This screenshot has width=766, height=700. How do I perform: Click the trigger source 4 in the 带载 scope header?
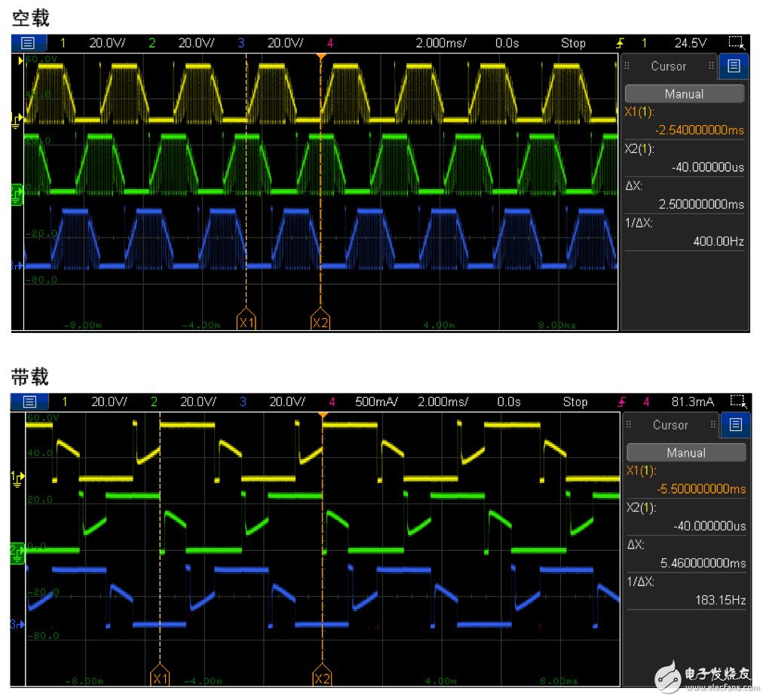(x=646, y=402)
